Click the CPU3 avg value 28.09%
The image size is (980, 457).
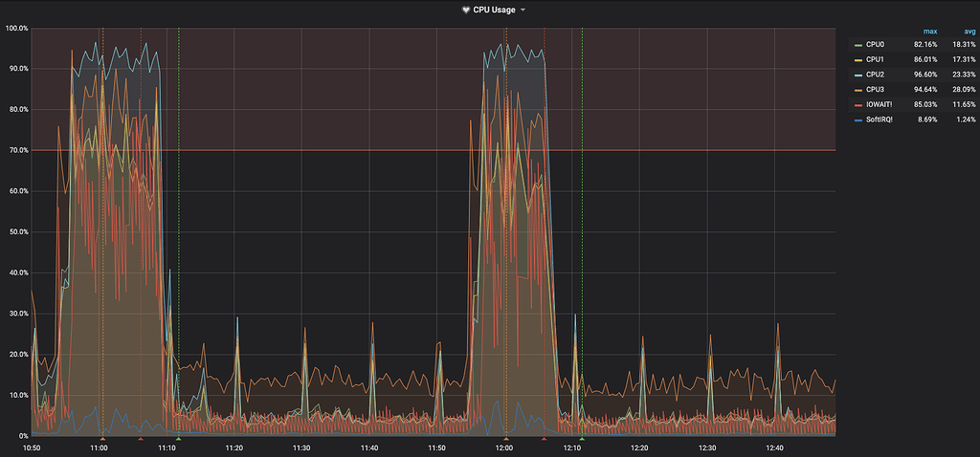(x=965, y=89)
